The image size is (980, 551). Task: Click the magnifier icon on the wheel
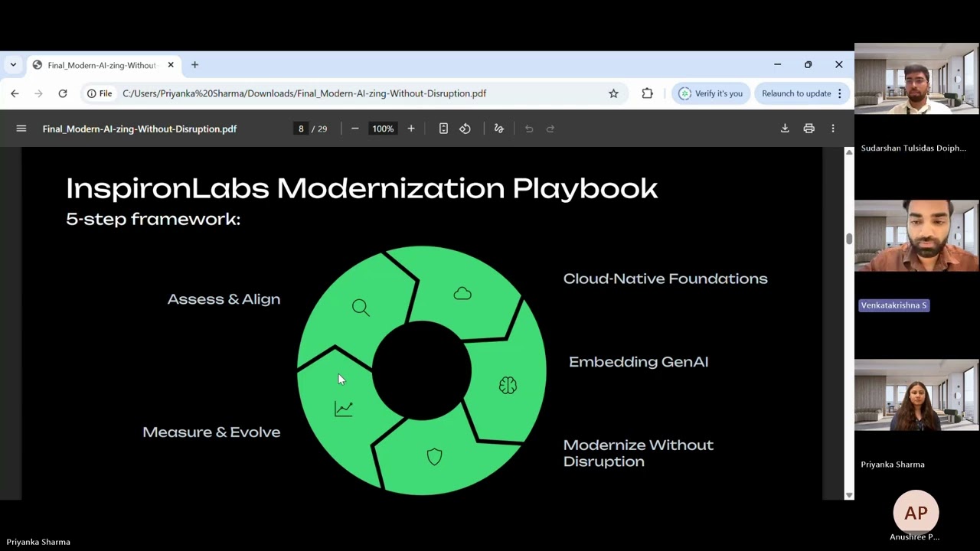point(361,308)
